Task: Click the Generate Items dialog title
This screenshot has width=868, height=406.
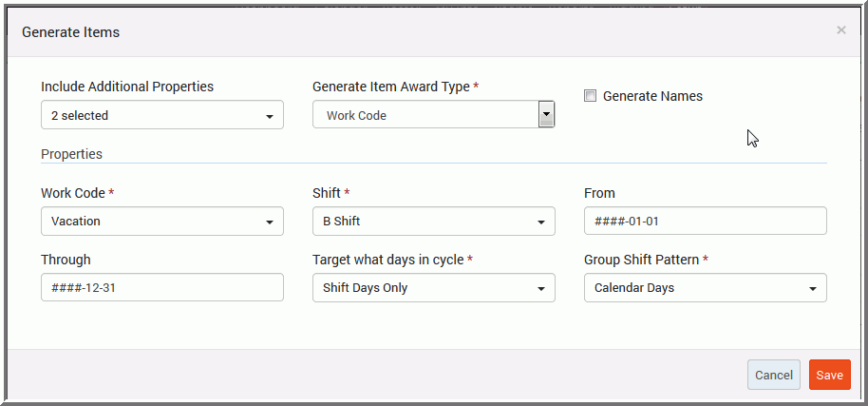Action: coord(70,32)
